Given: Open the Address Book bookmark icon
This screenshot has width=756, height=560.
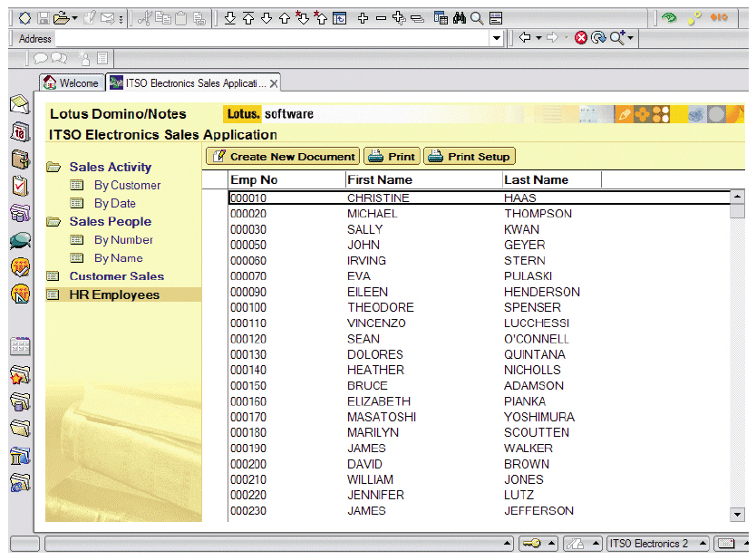Looking at the screenshot, I should point(20,159).
